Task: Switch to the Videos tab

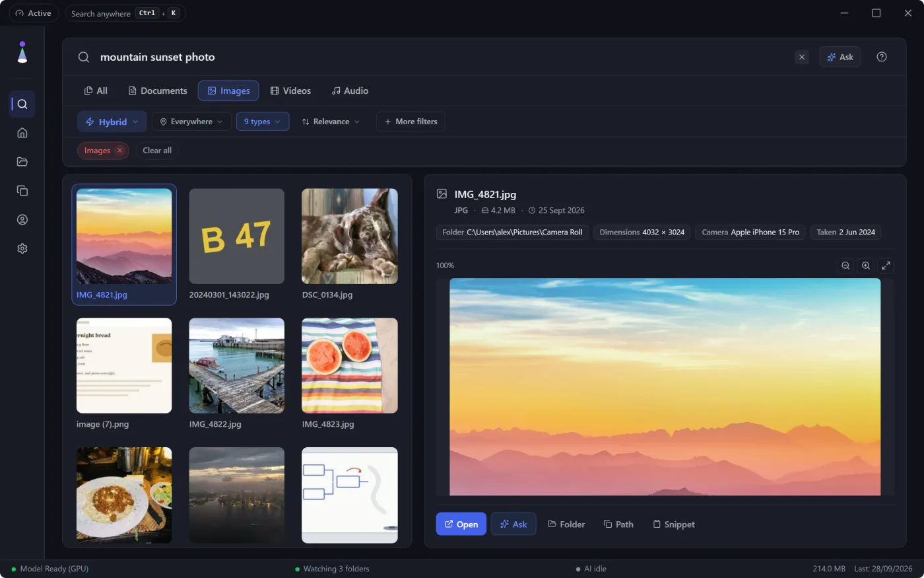Action: click(290, 90)
